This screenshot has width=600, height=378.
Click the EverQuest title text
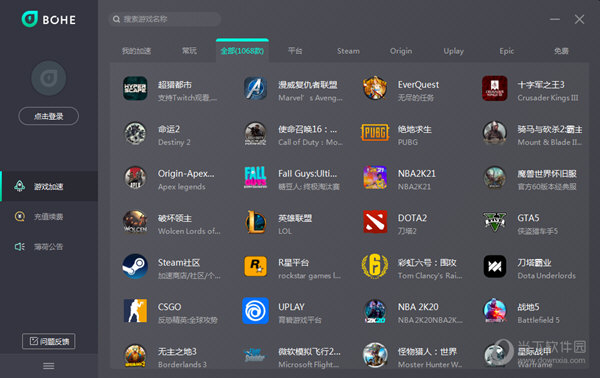click(418, 85)
